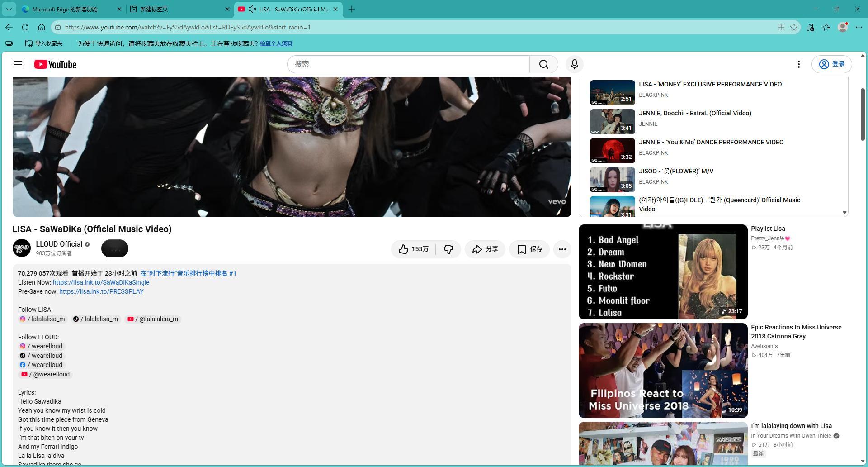Open LISA's TikTok lalalalisa_m link
The width and height of the screenshot is (868, 467).
(x=95, y=319)
